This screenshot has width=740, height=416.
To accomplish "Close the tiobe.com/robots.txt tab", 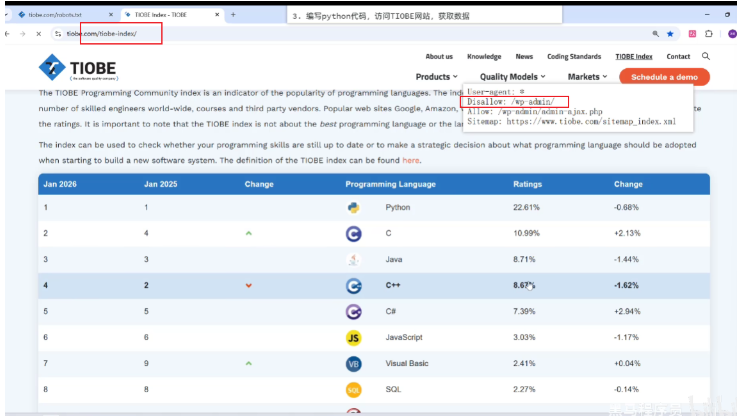I will point(111,15).
